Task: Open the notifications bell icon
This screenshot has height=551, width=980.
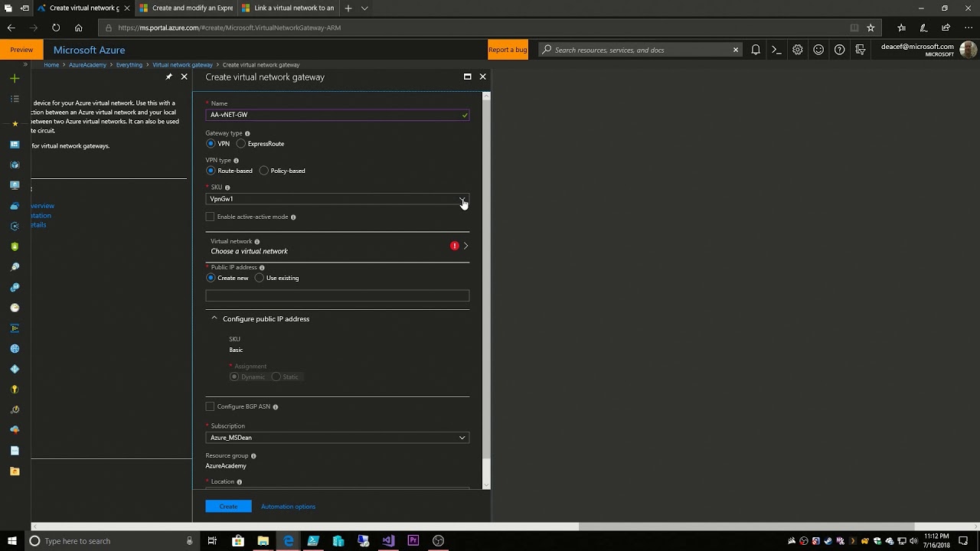Action: pos(756,50)
